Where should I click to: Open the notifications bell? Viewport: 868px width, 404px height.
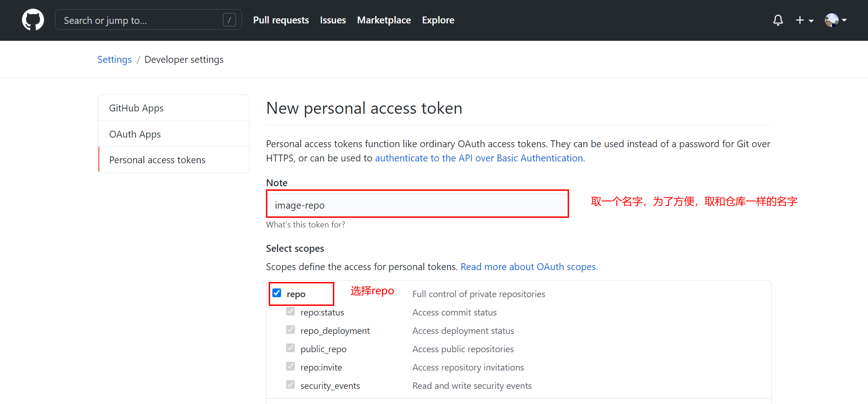778,20
